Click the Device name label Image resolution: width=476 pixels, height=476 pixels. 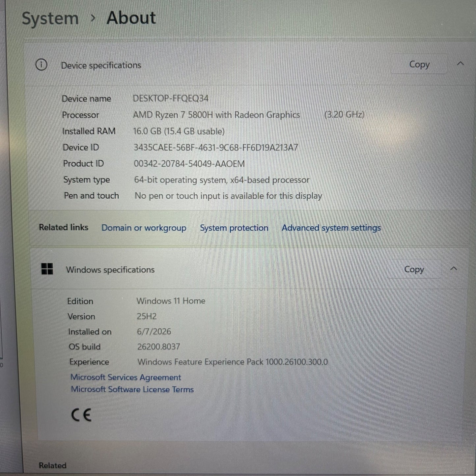(86, 98)
